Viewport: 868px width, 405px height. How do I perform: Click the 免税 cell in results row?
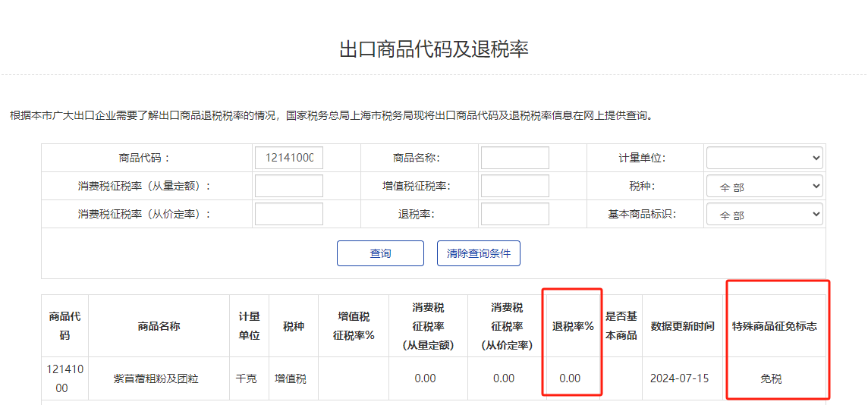click(771, 378)
